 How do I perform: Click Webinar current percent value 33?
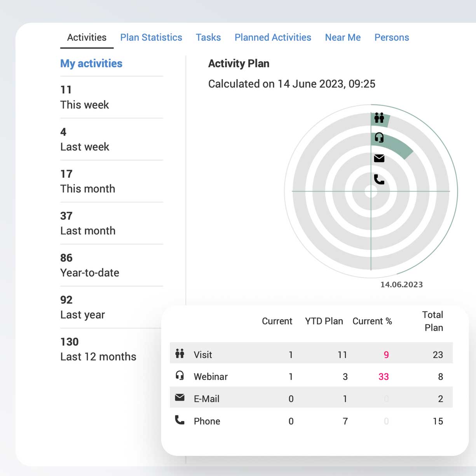point(384,377)
